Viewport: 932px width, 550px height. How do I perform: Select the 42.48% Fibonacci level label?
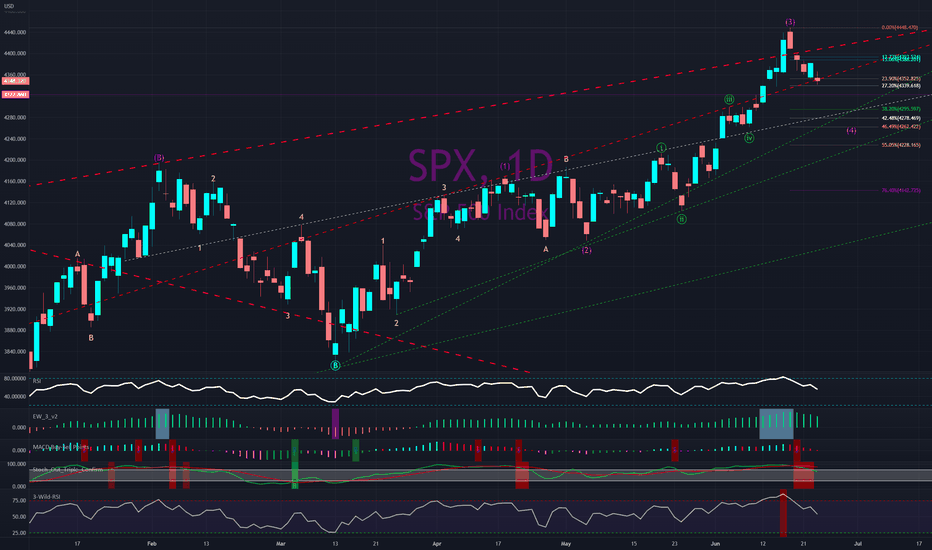[x=901, y=118]
